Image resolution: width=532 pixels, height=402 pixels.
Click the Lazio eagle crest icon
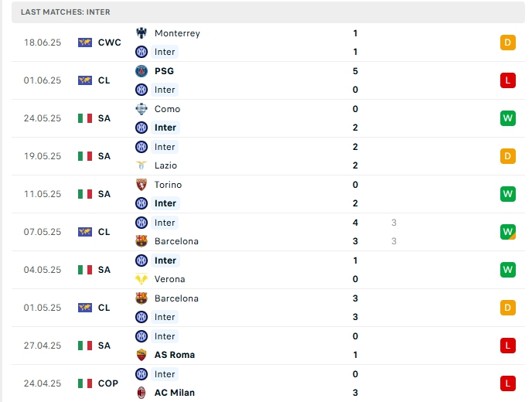pos(141,165)
